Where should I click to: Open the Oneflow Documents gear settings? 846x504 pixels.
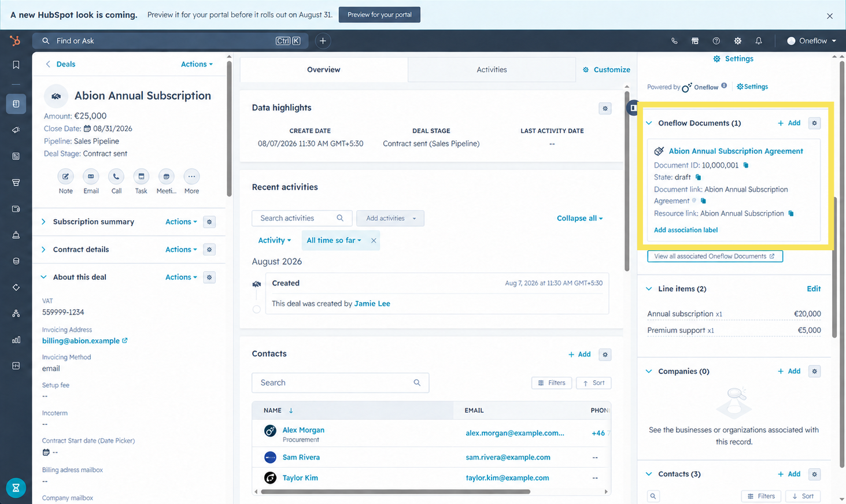[814, 123]
